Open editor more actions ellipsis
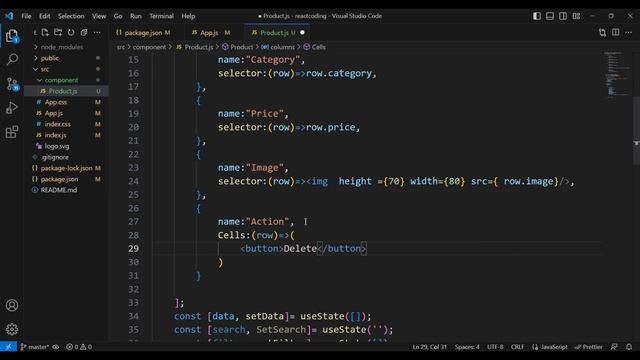 [x=629, y=32]
